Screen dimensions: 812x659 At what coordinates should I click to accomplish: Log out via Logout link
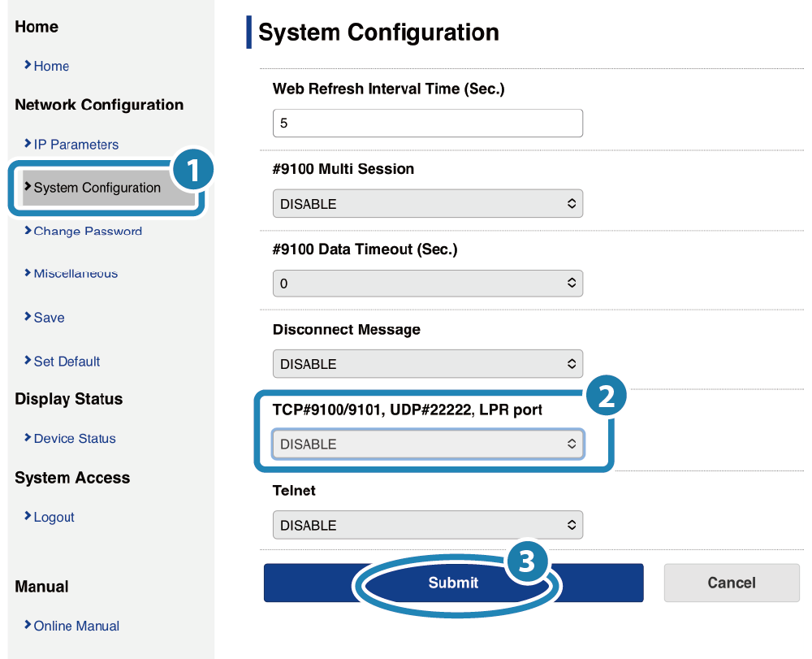54,518
